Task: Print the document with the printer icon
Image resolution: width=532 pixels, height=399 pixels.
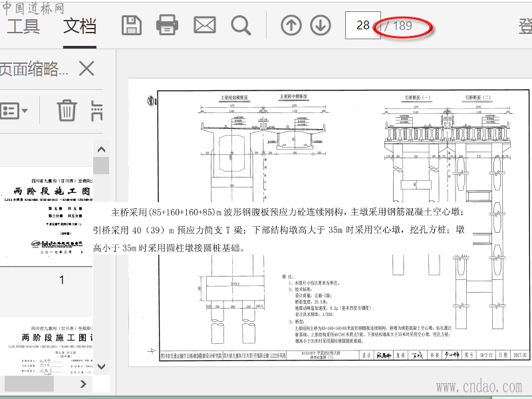Action: click(x=167, y=25)
